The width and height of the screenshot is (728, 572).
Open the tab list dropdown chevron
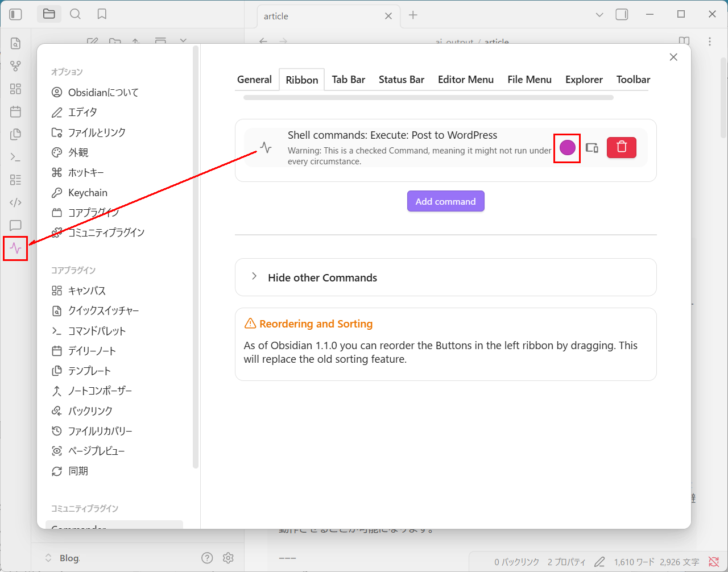click(x=599, y=15)
